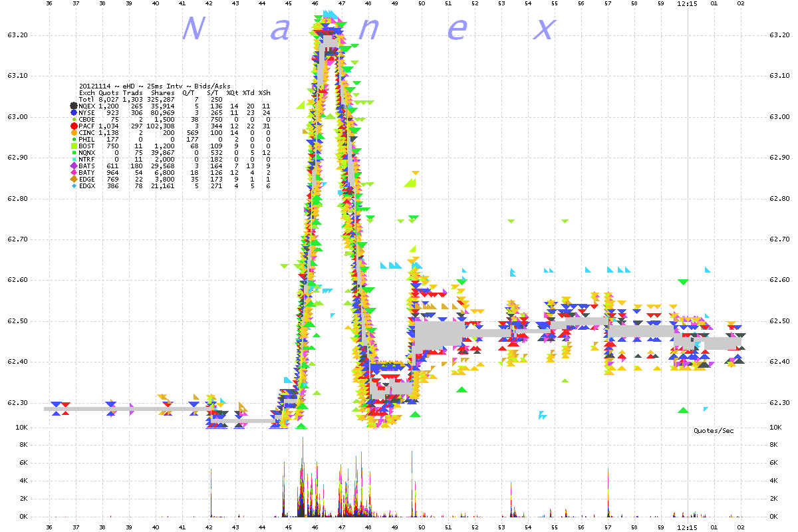Select the lime BOST legend square
The height and width of the screenshot is (532, 798).
74,146
